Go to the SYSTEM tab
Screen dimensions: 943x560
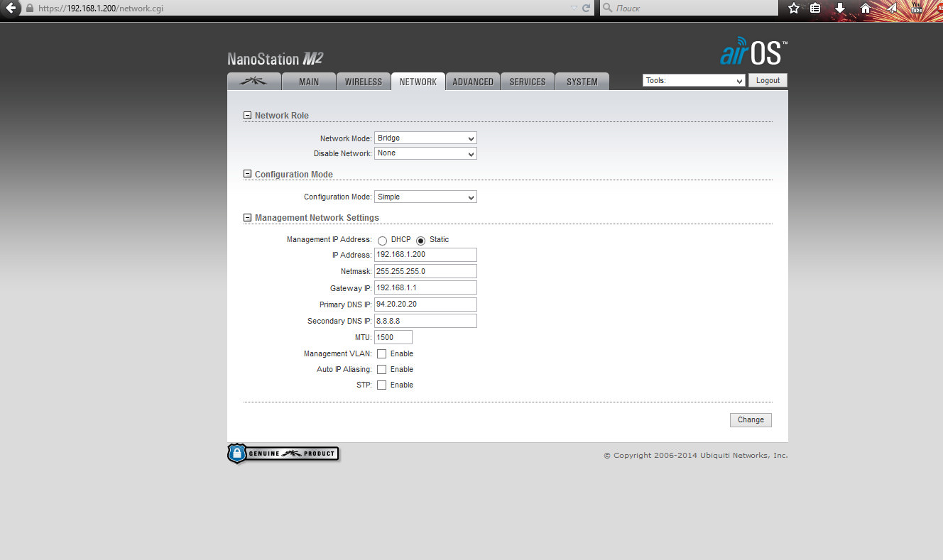pyautogui.click(x=582, y=82)
